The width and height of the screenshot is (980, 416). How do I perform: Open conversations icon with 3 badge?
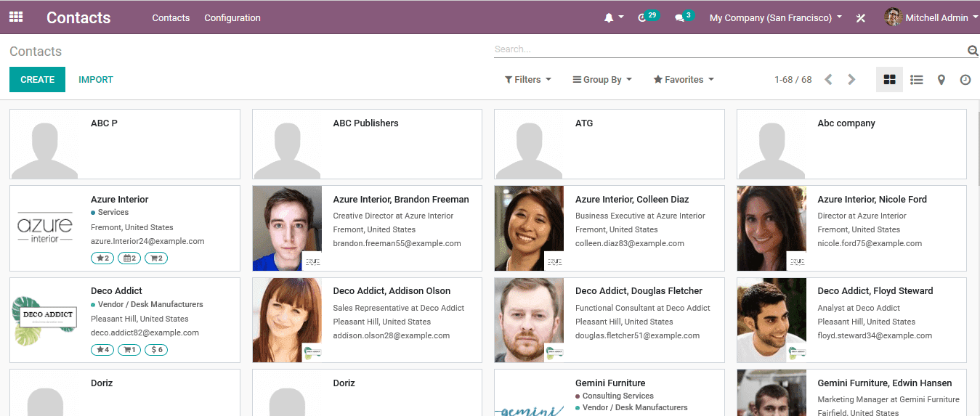[x=684, y=17]
